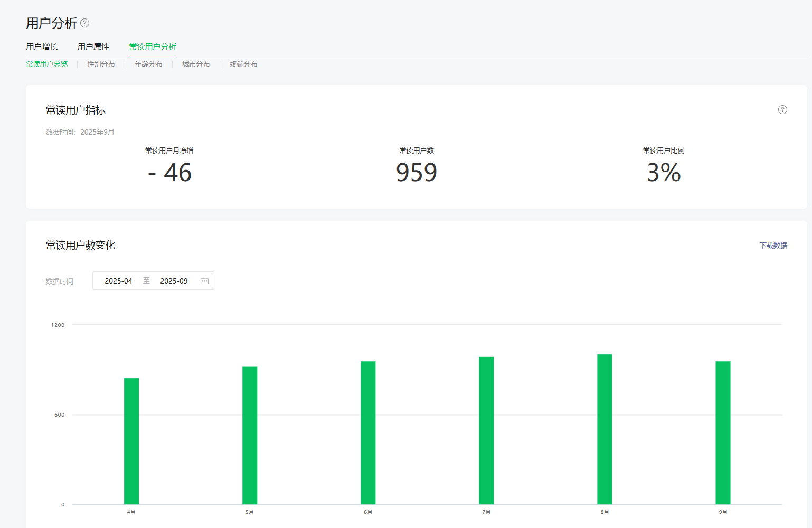Open 常读用户总览 sub-tab
Viewport: 812px width, 528px height.
pyautogui.click(x=47, y=64)
